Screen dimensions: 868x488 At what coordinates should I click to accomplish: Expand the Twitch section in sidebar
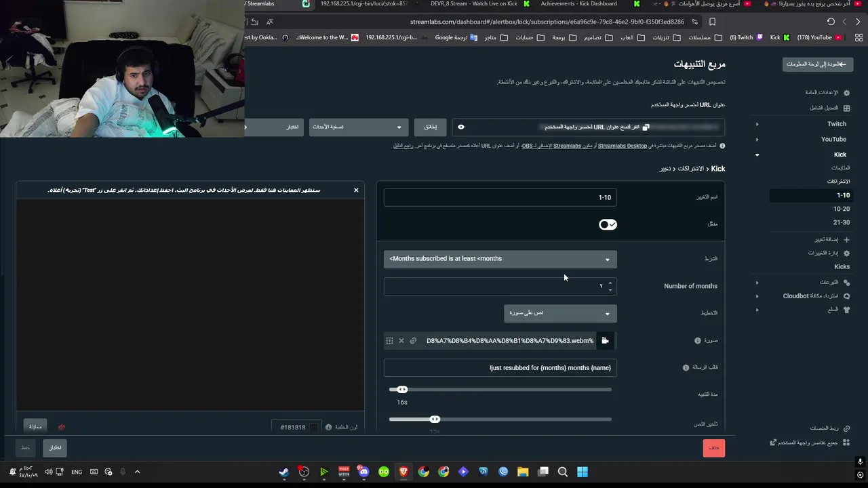757,124
